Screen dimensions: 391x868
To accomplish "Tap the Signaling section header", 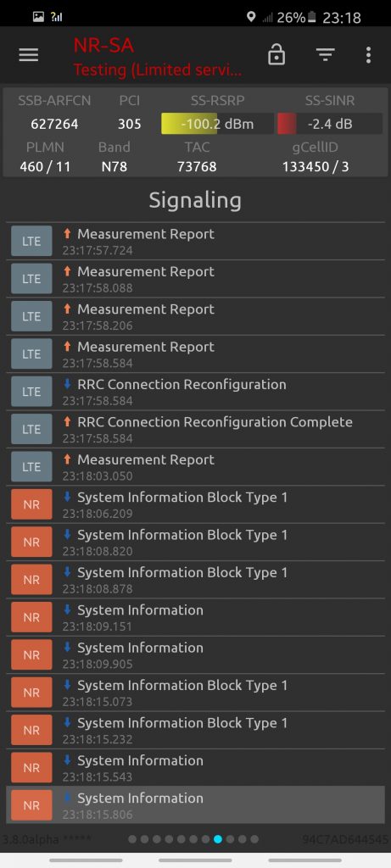I will 195,200.
